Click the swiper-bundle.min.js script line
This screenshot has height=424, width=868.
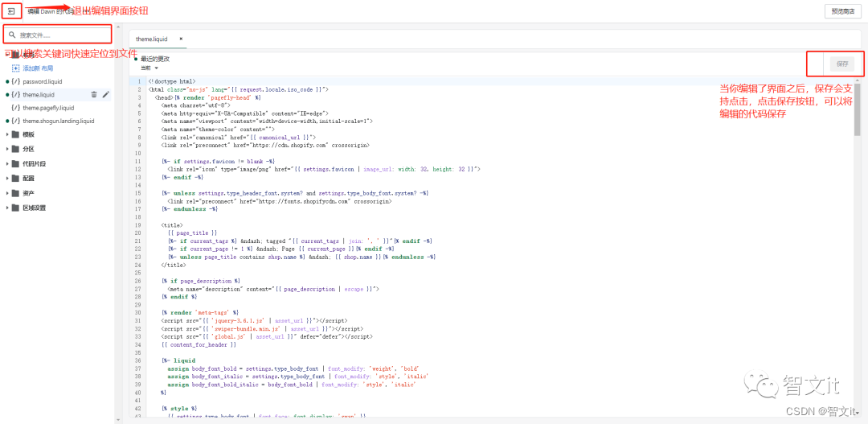click(x=262, y=329)
